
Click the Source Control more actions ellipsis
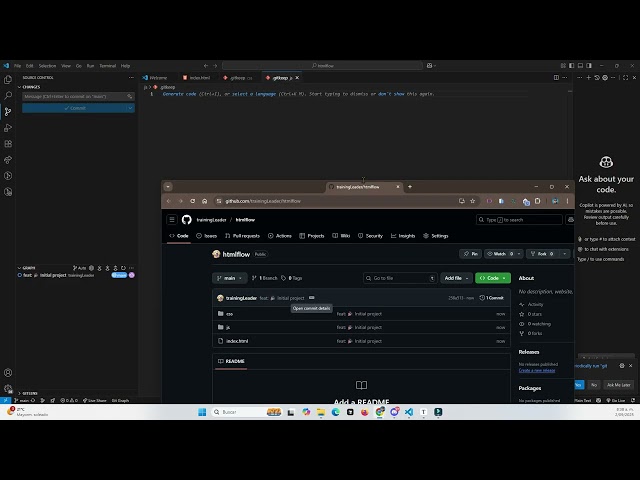pos(131,78)
